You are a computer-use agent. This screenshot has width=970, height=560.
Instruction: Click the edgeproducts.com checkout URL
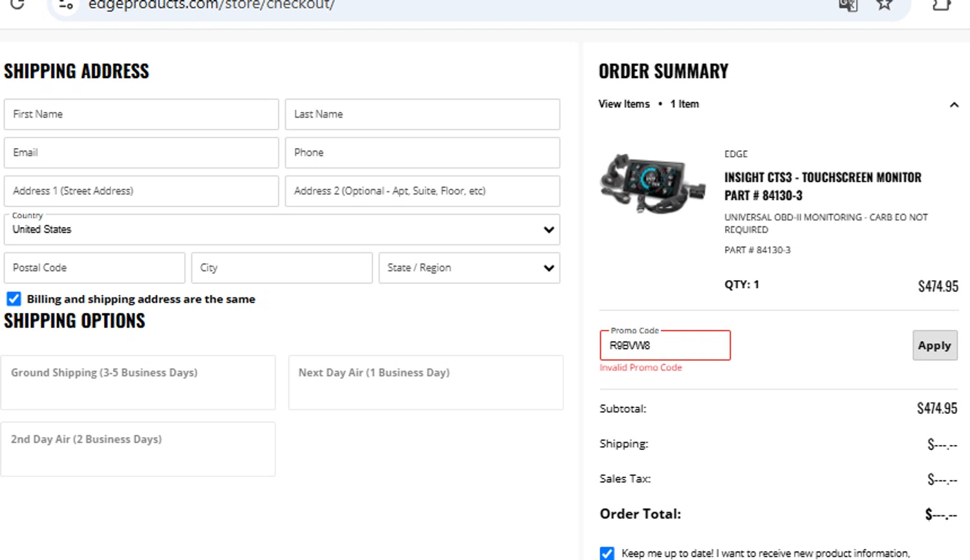click(x=211, y=5)
